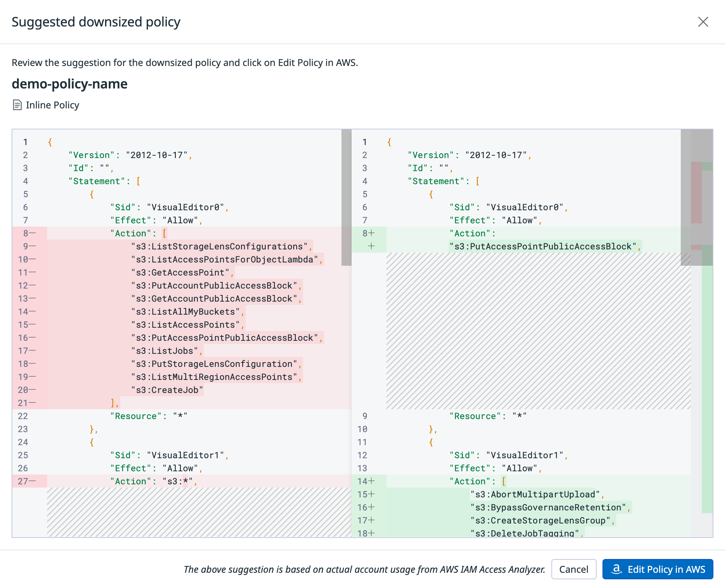The image size is (725, 588).
Task: Click the "Action": "s3:*" line on left
Action: coord(154,481)
